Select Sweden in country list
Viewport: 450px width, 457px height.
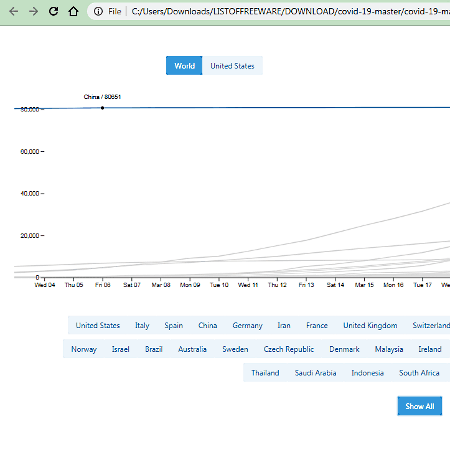point(235,349)
